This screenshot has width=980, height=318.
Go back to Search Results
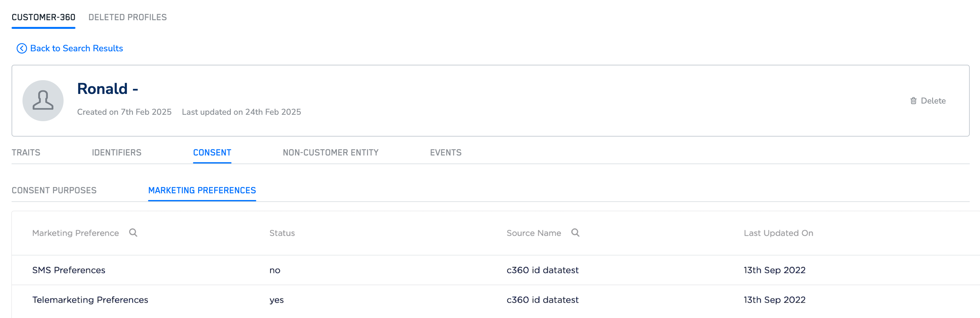(76, 48)
